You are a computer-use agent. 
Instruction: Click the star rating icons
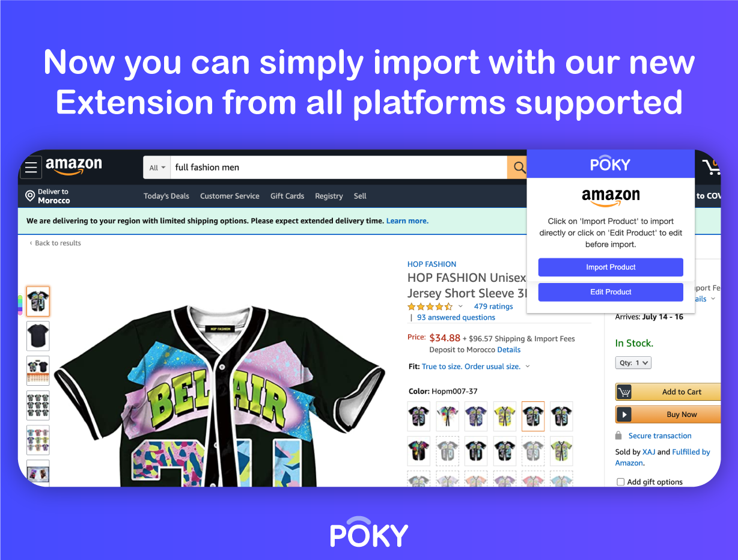click(430, 306)
